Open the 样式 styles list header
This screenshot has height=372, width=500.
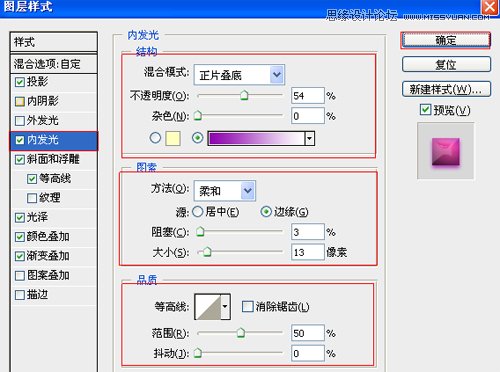point(54,42)
